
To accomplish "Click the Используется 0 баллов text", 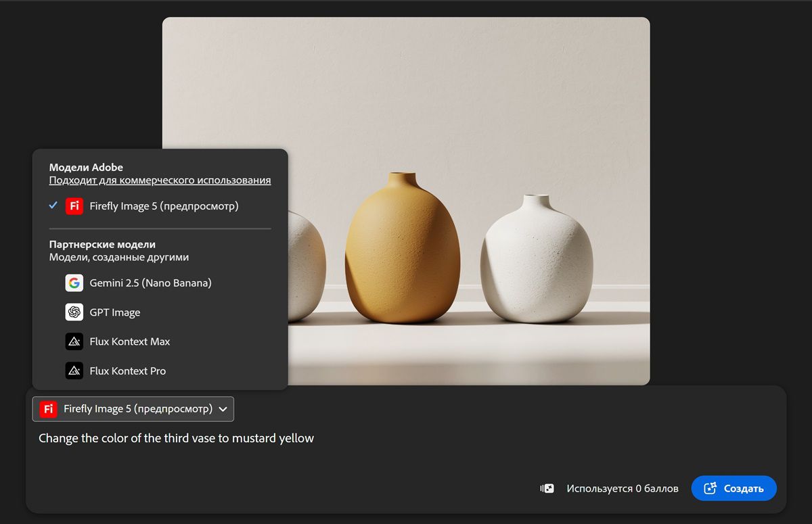I will [x=623, y=488].
